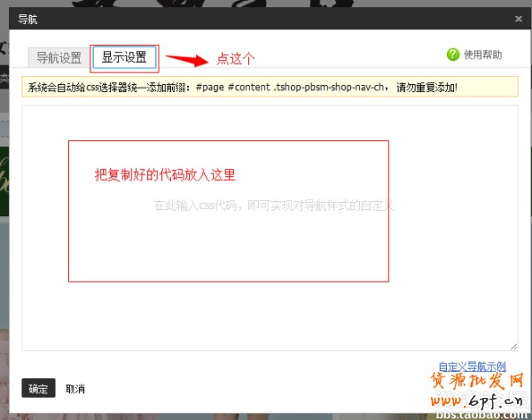The height and width of the screenshot is (420, 532).
Task: Open the 使用帮助 help link
Action: pos(482,55)
